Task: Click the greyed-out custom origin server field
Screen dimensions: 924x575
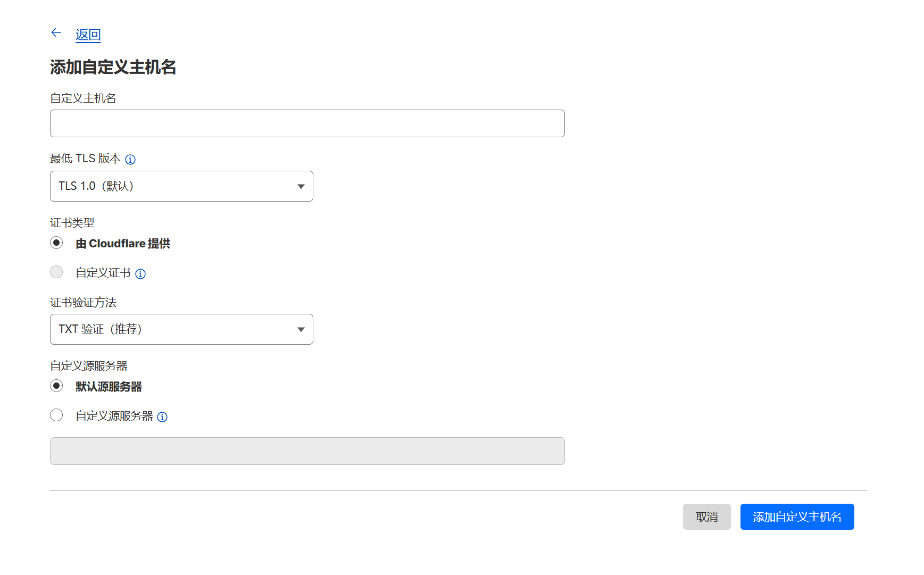Action: point(307,451)
